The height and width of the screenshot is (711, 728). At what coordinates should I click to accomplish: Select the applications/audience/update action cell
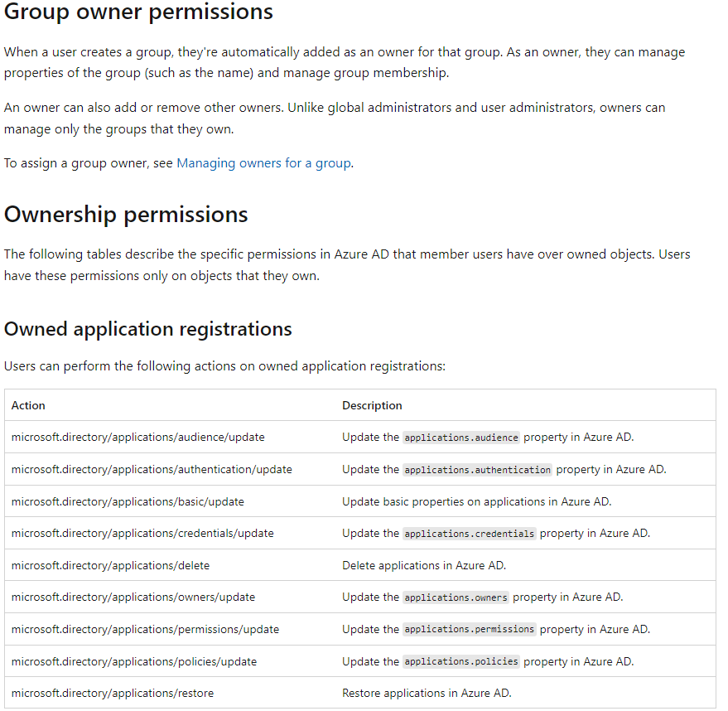137,437
